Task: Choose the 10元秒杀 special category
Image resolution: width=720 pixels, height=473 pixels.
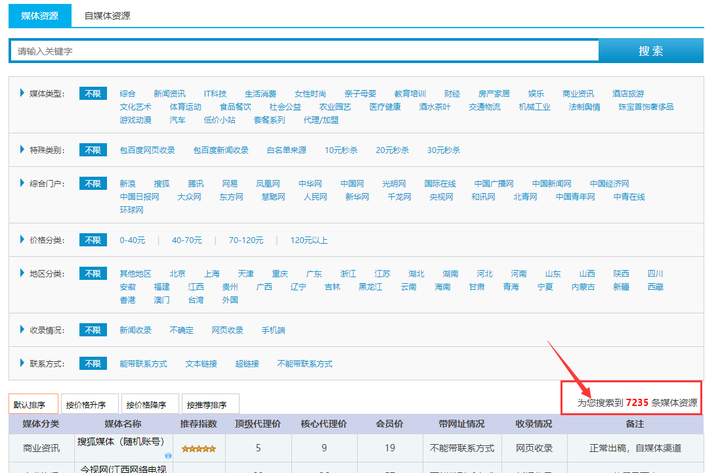Action: coord(341,150)
